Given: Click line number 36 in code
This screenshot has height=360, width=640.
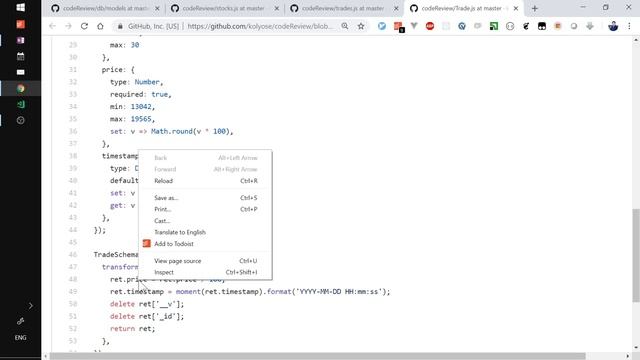Looking at the screenshot, I should [x=73, y=131].
